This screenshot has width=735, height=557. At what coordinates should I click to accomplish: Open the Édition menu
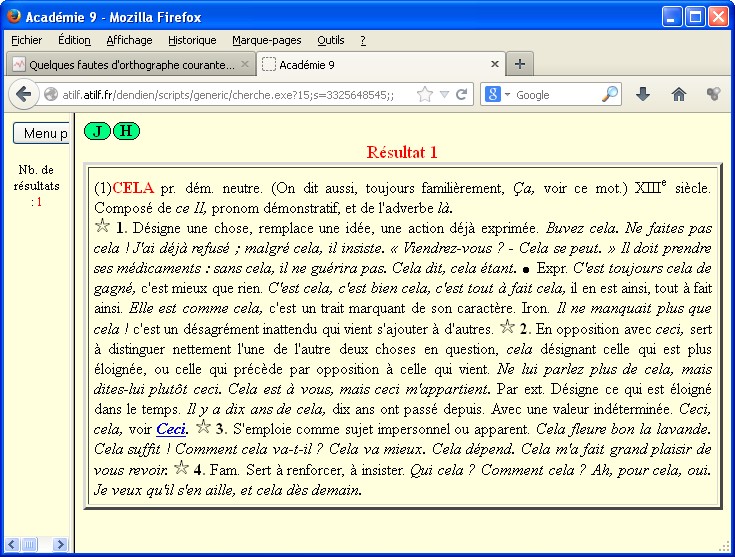tap(74, 40)
